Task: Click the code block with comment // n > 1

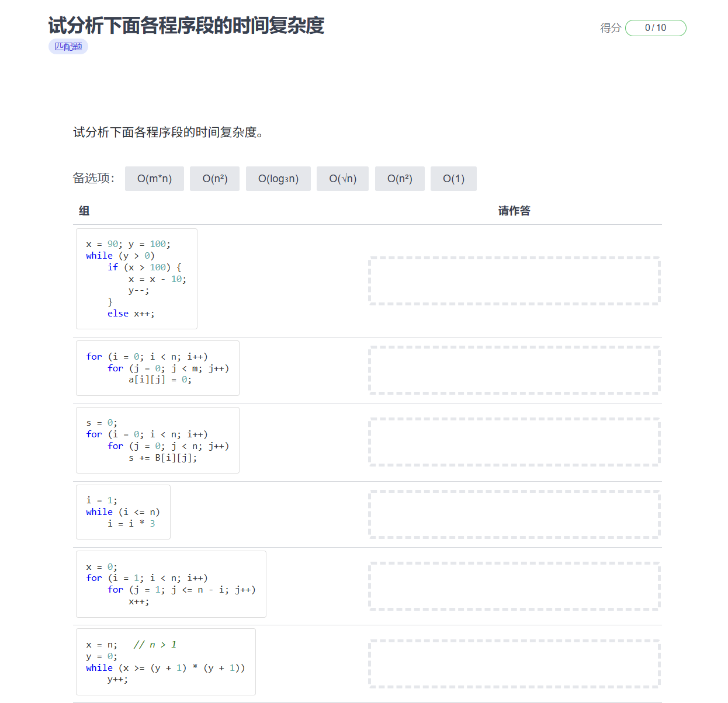Action: click(166, 662)
